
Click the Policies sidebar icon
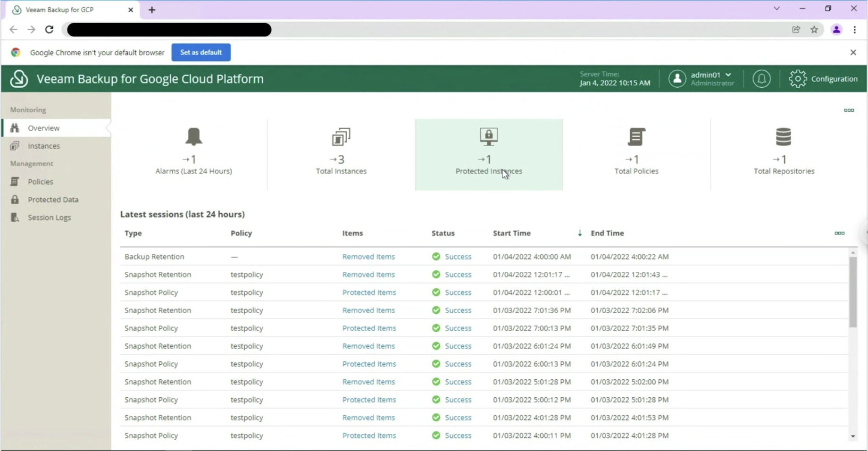pos(15,182)
